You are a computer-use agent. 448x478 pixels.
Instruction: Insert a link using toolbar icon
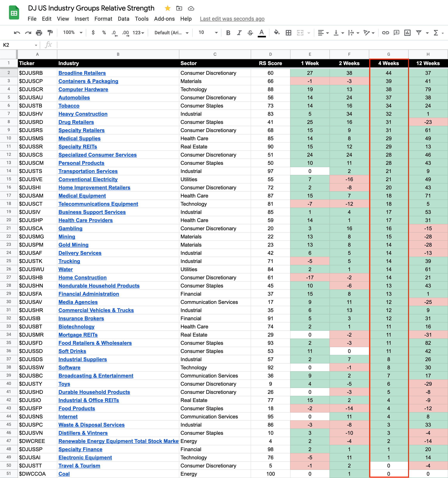(x=385, y=33)
